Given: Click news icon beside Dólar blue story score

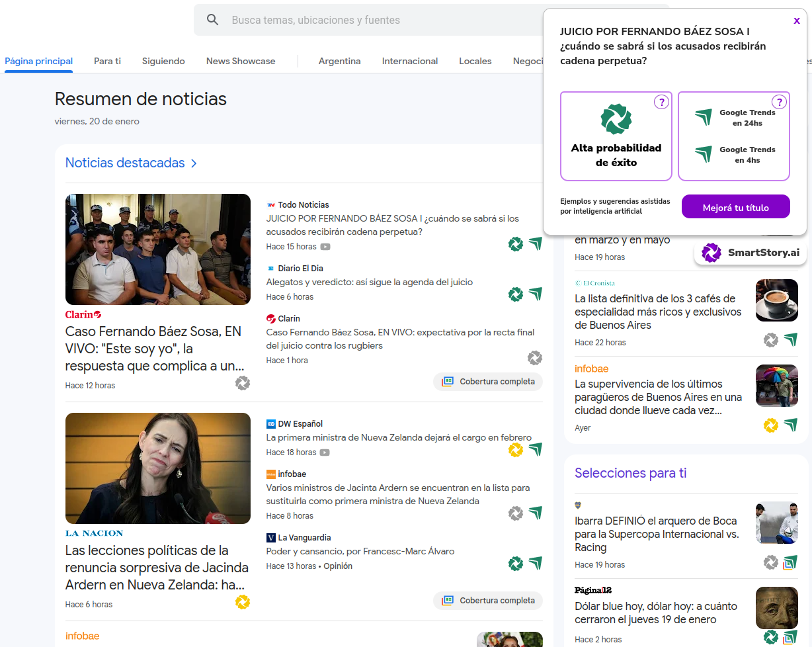Looking at the screenshot, I should coord(791,637).
